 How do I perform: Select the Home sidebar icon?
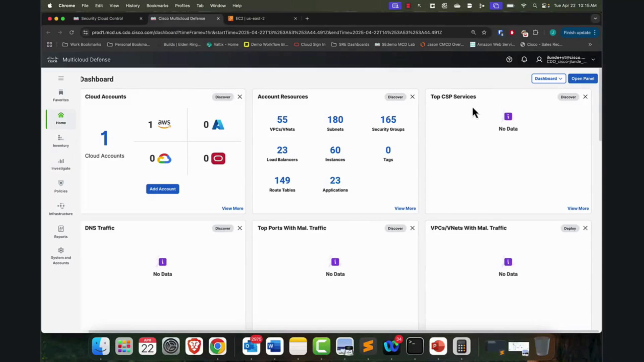(61, 119)
